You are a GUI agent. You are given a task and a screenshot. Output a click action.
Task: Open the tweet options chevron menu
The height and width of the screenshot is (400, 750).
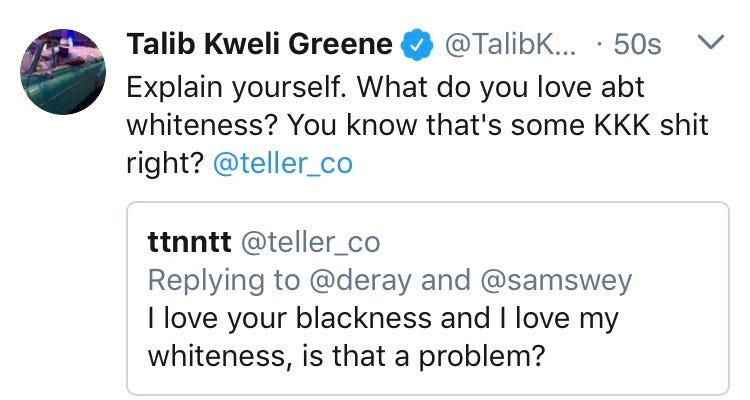coord(708,44)
